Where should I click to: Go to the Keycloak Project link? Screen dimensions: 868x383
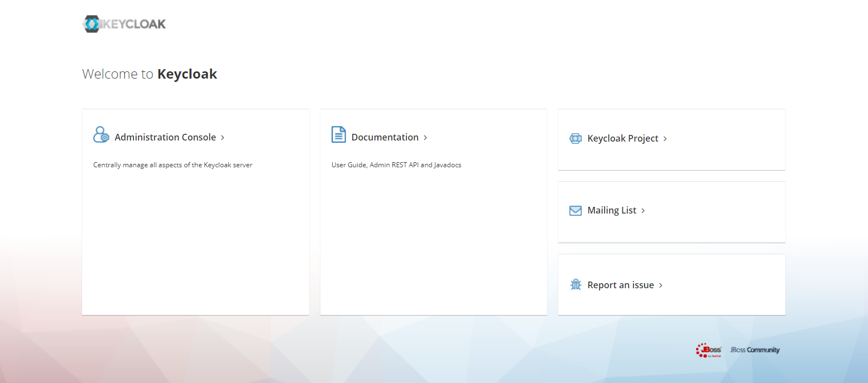tap(623, 138)
